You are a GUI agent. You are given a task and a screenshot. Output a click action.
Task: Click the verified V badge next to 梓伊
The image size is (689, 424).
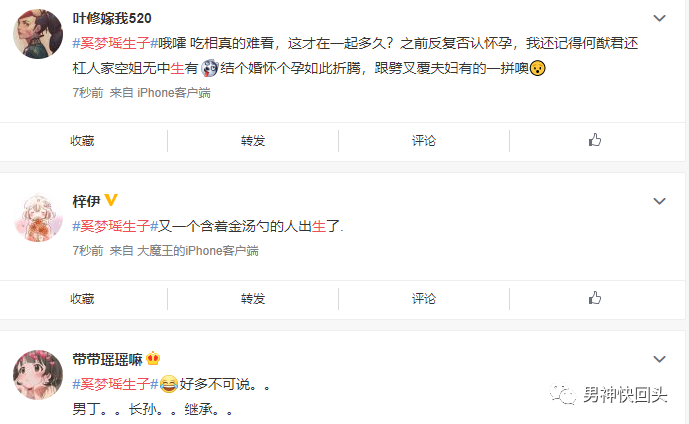pos(111,200)
